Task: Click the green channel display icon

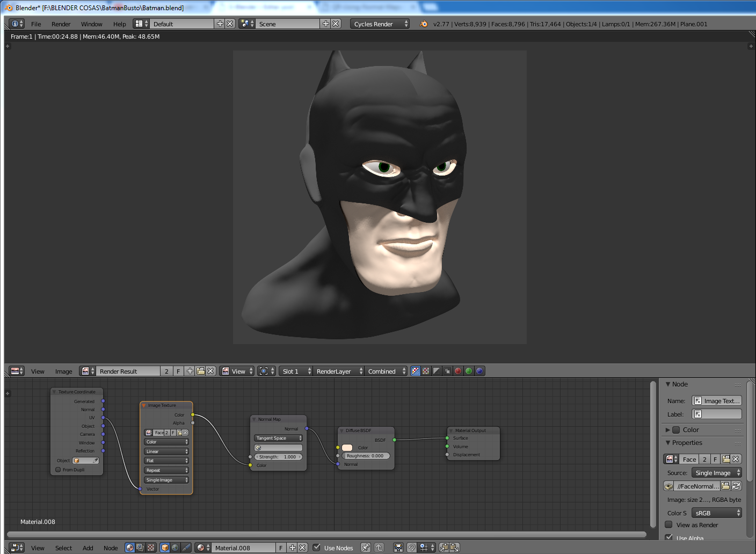Action: click(469, 371)
